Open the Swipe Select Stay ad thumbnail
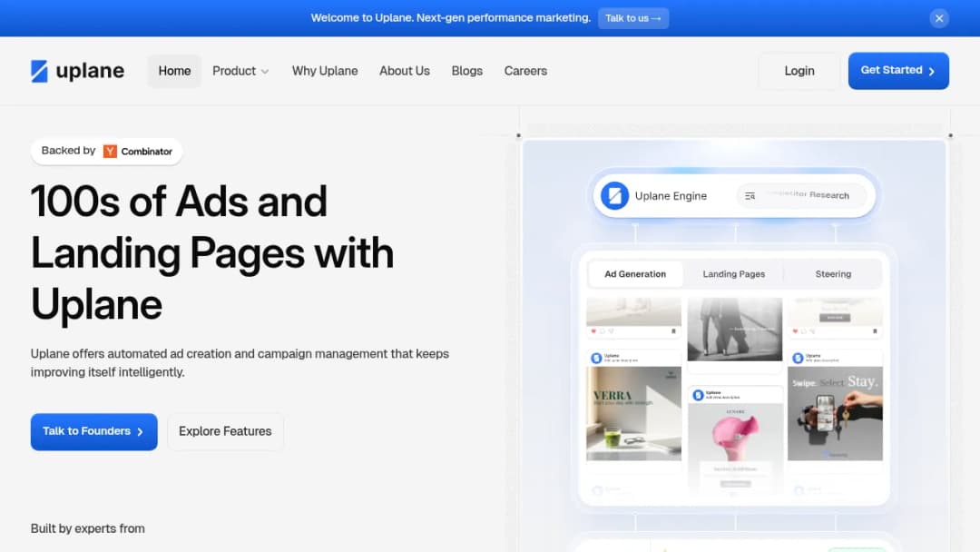This screenshot has height=552, width=980. [x=835, y=414]
